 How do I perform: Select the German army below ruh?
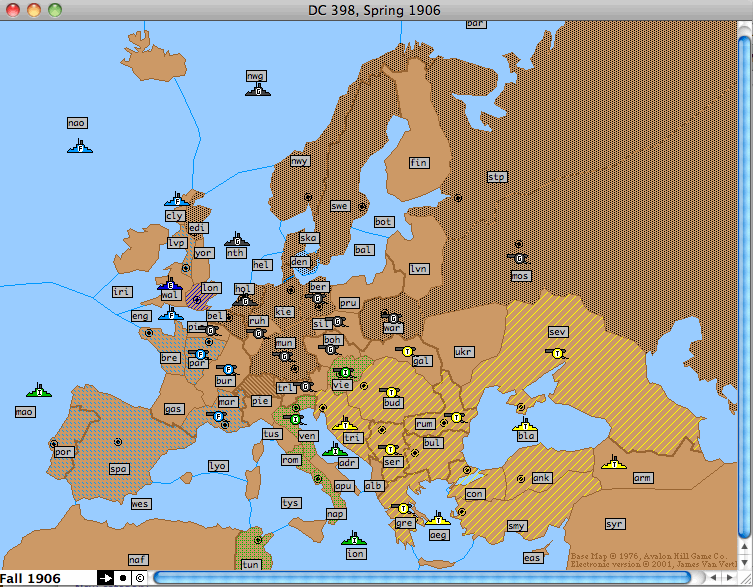point(258,333)
